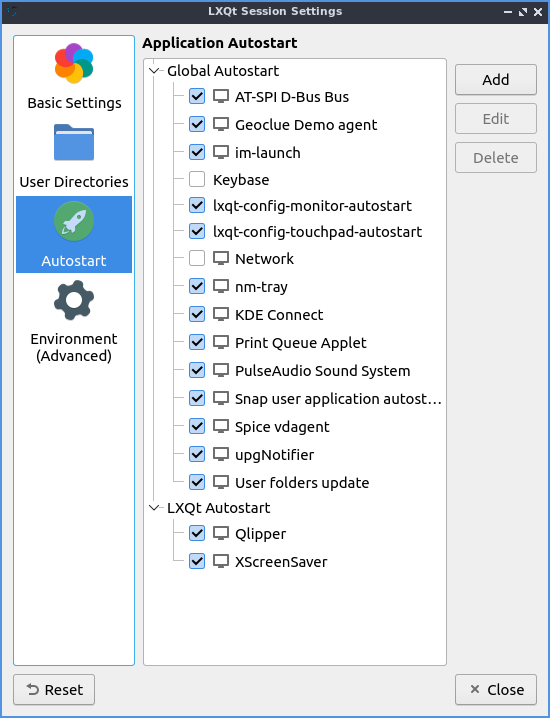Select lxqt-config-touchpad-autostart entry

(317, 232)
